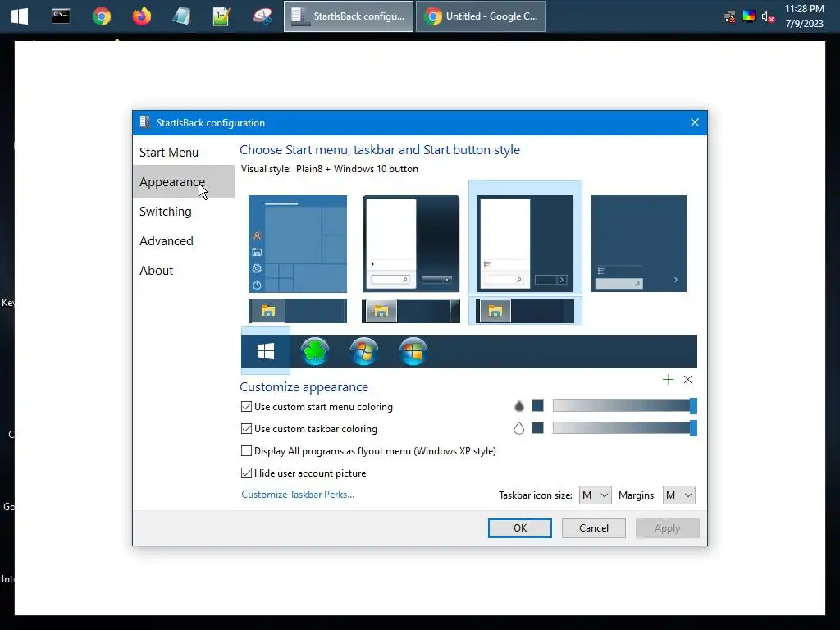Select the glossy dark start menu style

coord(411,244)
